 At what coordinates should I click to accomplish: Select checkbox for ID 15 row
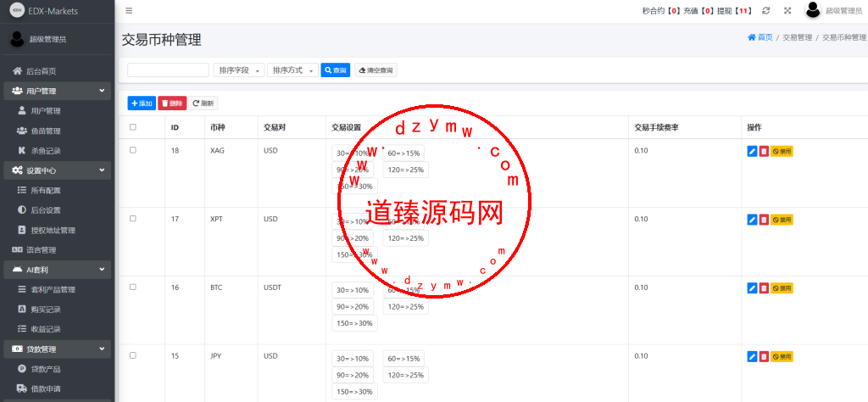click(133, 355)
